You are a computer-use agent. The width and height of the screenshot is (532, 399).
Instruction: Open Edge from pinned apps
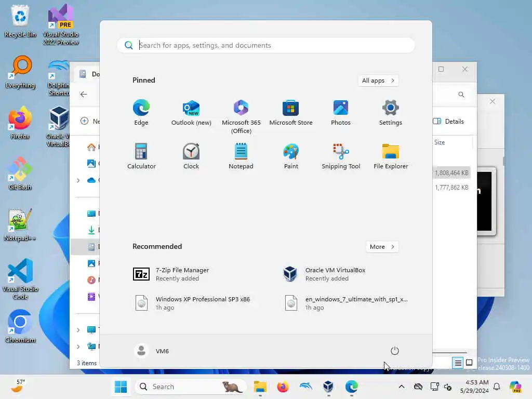(141, 113)
